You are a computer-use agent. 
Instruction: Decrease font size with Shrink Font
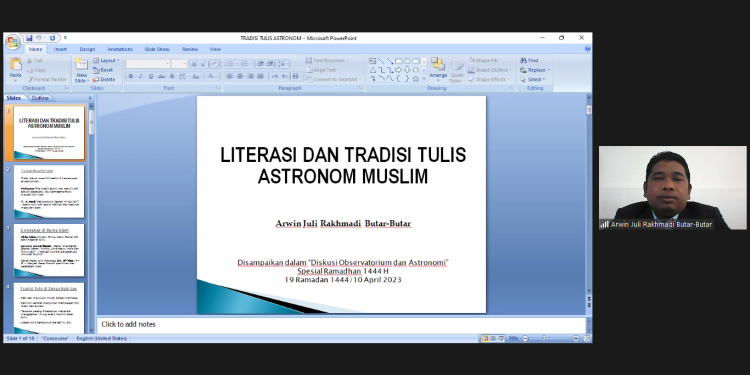tap(203, 64)
